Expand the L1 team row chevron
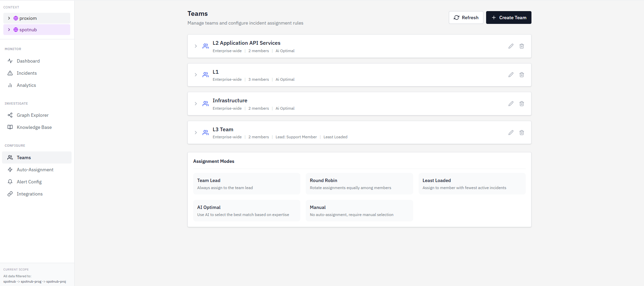Screen dimensions: 644x286 point(196,75)
